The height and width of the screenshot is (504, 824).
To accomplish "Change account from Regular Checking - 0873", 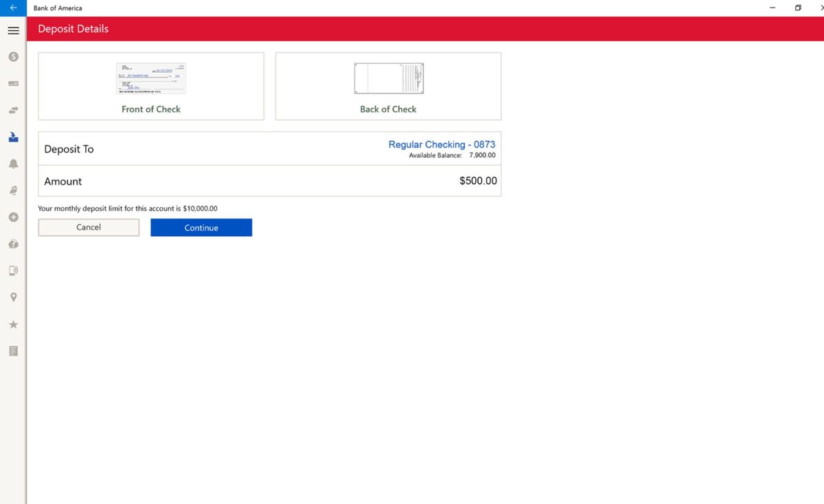I will (442, 144).
